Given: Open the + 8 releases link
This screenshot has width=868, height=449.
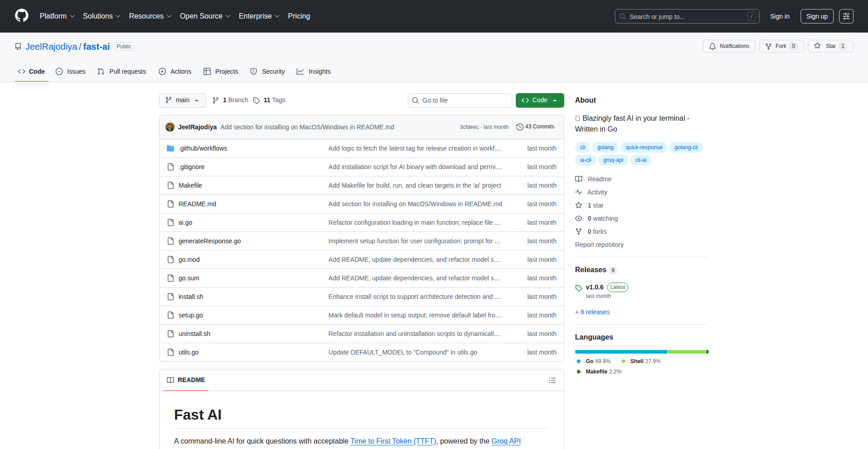Looking at the screenshot, I should 592,312.
